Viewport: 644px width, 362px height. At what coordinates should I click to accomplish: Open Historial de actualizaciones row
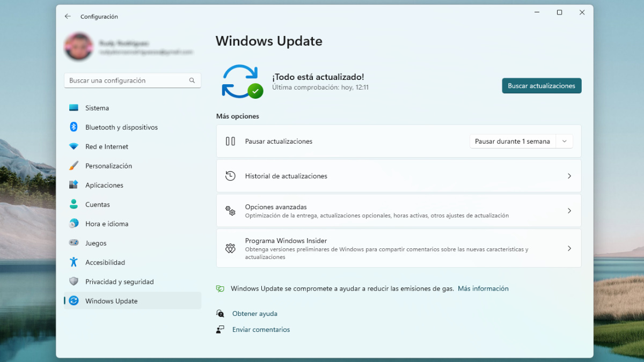[x=399, y=176]
